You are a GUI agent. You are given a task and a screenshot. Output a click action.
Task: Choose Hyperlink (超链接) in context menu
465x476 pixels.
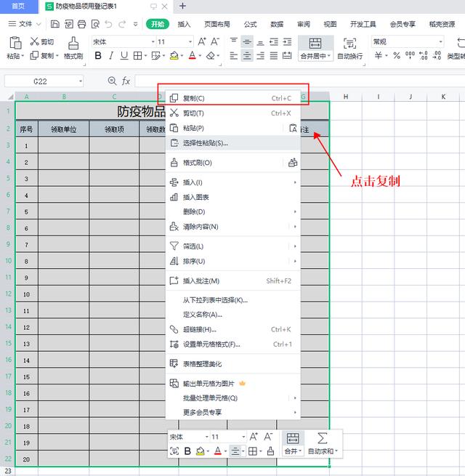coord(233,329)
